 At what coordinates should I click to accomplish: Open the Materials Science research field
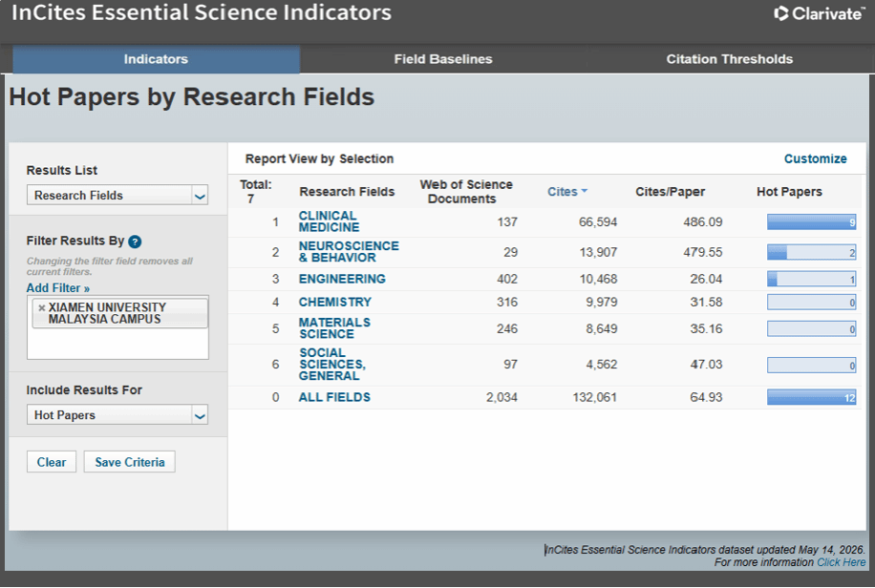click(x=334, y=328)
